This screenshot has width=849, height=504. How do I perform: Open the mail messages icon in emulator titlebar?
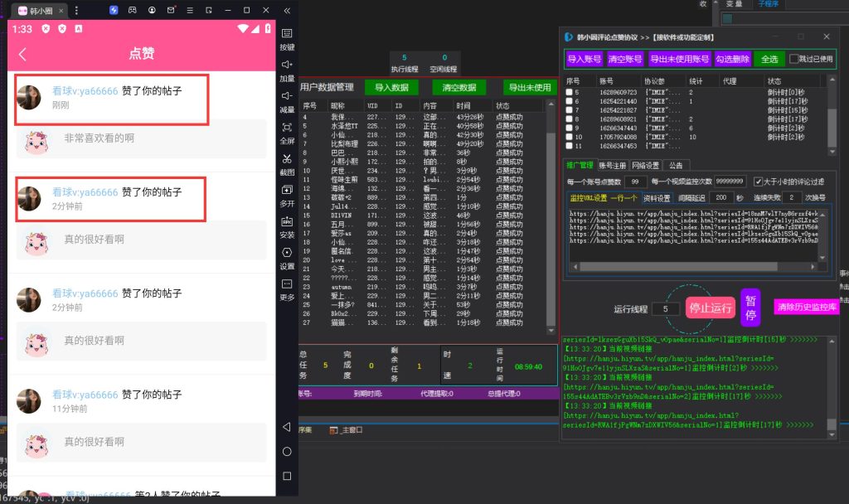(x=171, y=10)
